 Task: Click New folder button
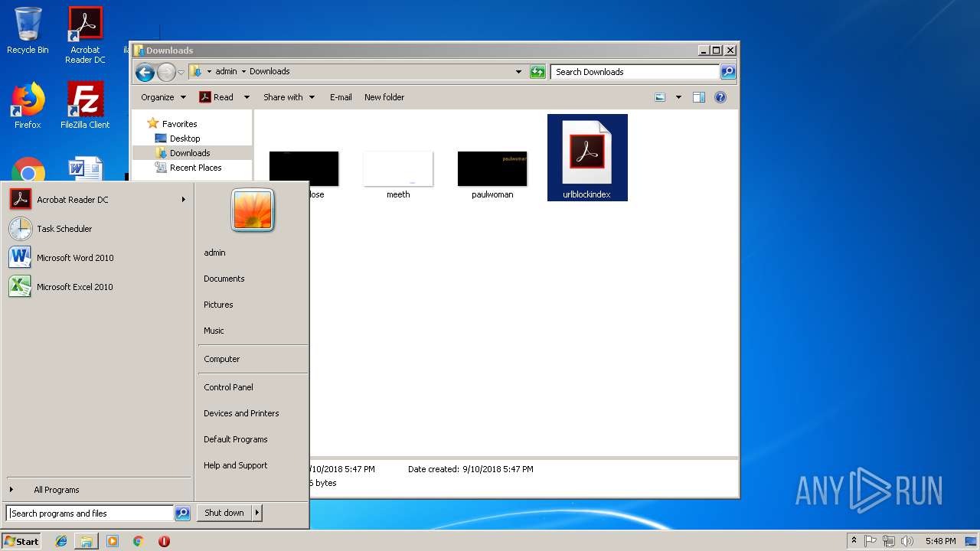[384, 97]
